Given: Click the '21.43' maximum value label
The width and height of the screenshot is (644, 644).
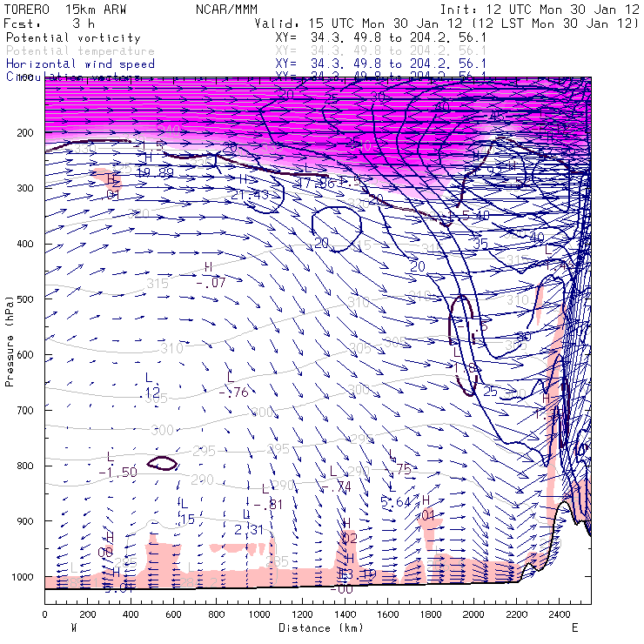Looking at the screenshot, I should click(250, 195).
